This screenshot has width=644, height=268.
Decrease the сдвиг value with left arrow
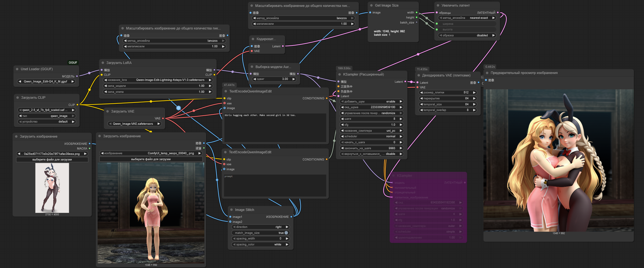pos(254,79)
